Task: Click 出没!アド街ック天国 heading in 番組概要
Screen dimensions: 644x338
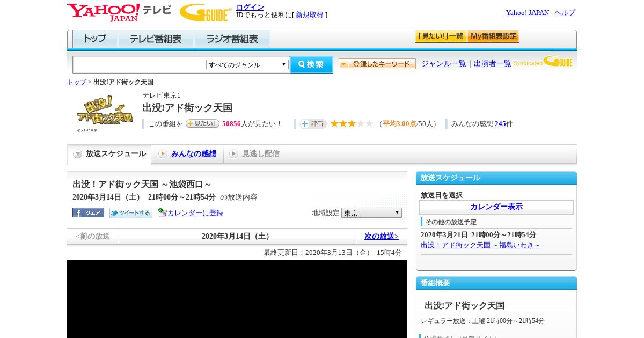Action: click(x=465, y=306)
